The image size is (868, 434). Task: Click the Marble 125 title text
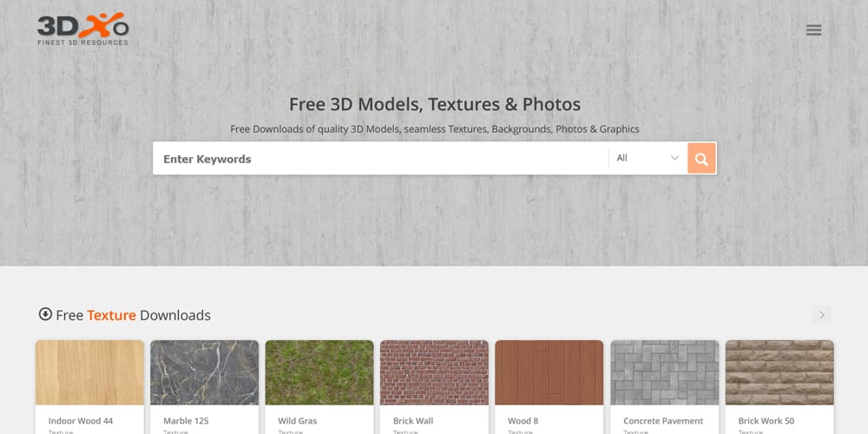click(187, 421)
